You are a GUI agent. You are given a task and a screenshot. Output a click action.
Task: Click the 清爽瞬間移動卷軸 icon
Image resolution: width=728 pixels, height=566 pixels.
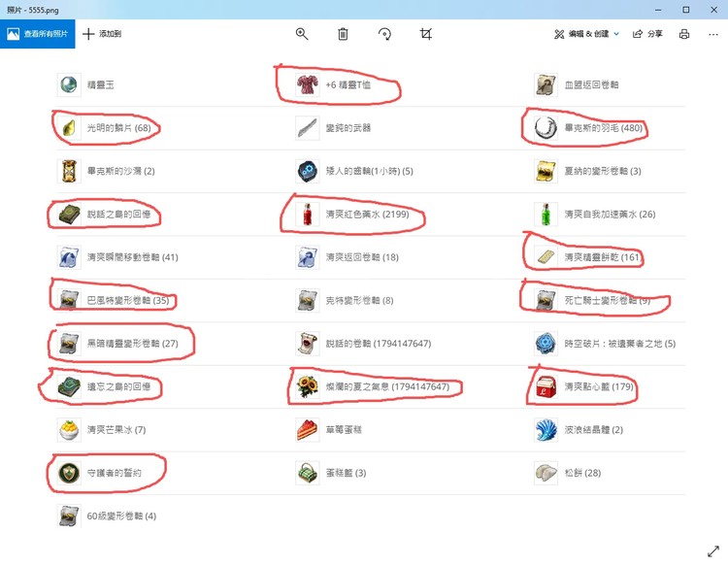[x=69, y=257]
